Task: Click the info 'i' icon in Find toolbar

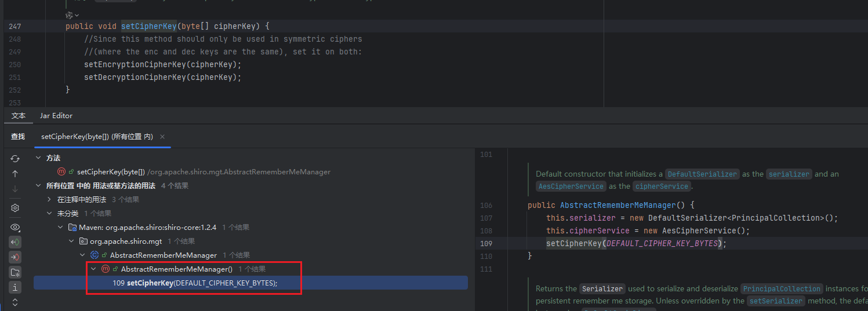Action: 15,287
